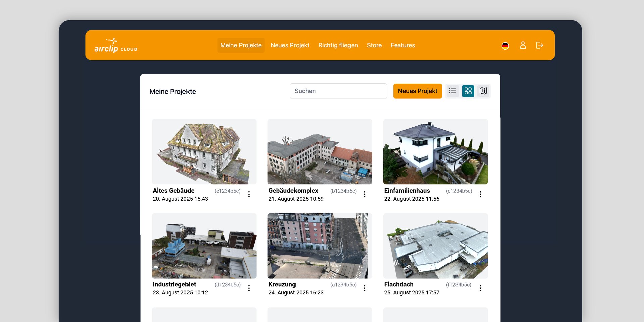Click the Gebäudekomplex project title

pos(293,191)
